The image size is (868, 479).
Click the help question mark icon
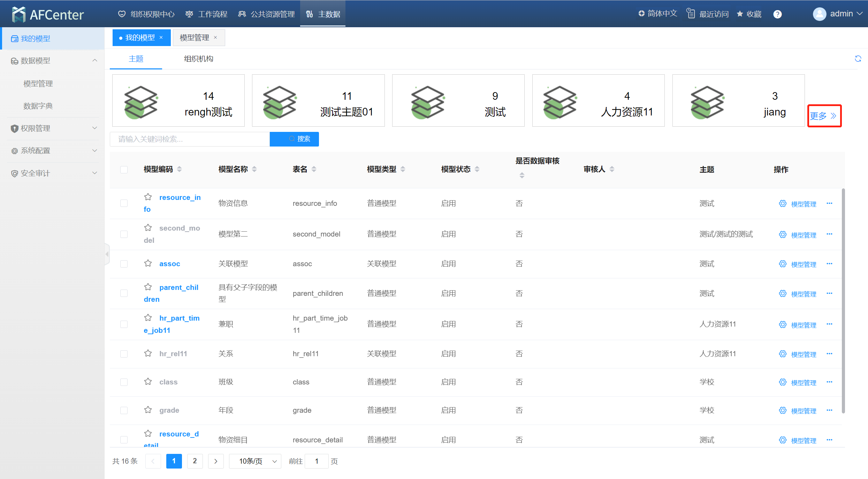(x=777, y=14)
